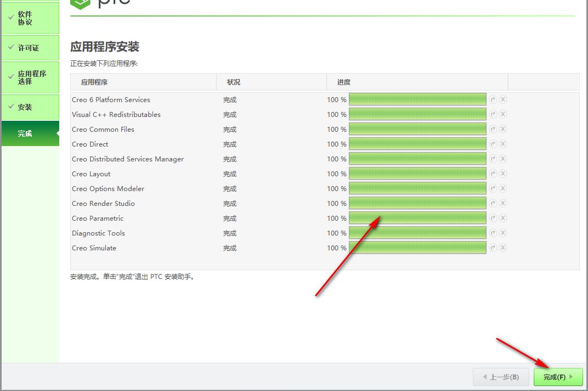The height and width of the screenshot is (391, 588).
Task: Click the retry icon in the Creo Simulate row
Action: (x=493, y=248)
